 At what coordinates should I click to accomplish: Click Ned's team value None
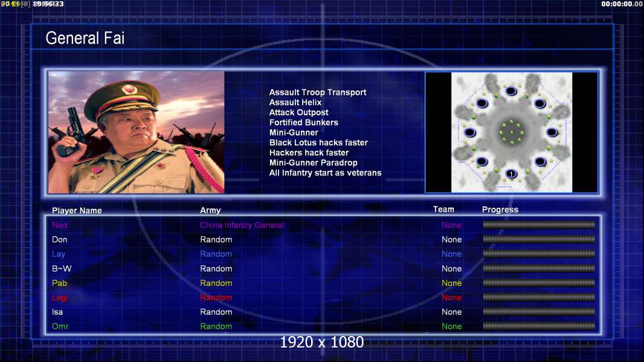point(451,224)
